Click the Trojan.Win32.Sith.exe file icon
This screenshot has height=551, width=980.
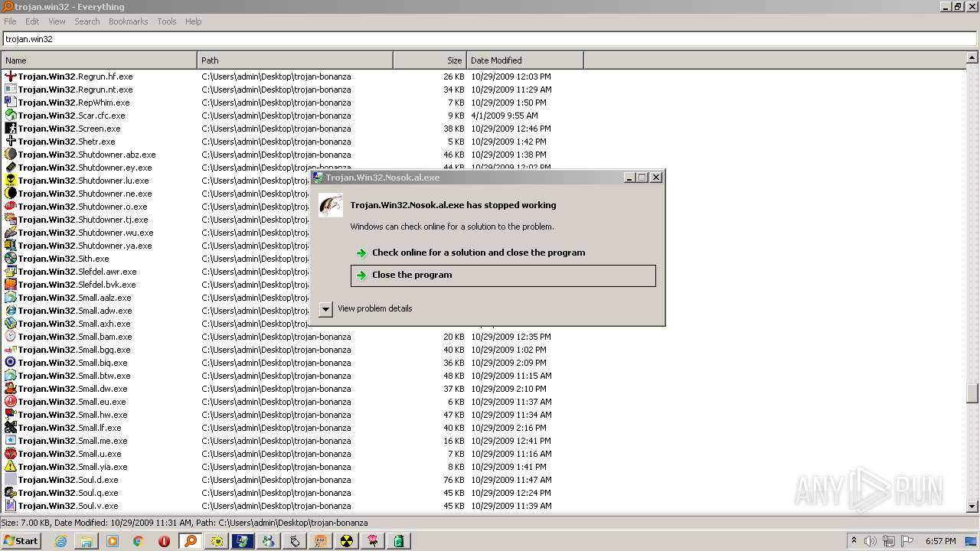click(x=11, y=259)
